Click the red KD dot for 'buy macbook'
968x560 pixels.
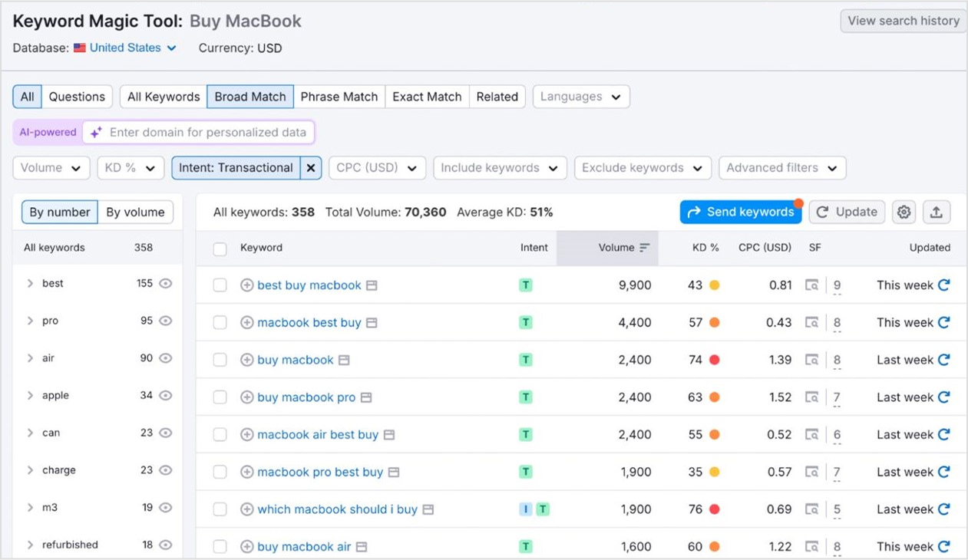[x=714, y=360]
